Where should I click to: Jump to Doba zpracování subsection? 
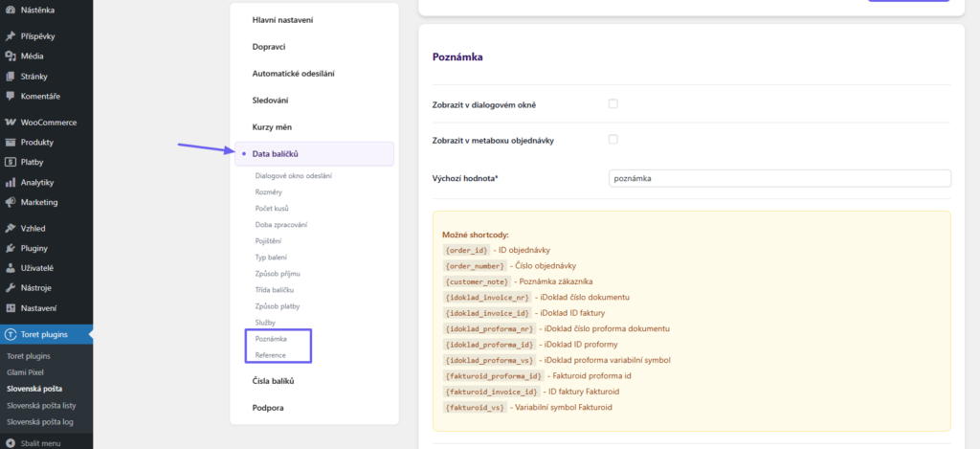[x=280, y=224]
